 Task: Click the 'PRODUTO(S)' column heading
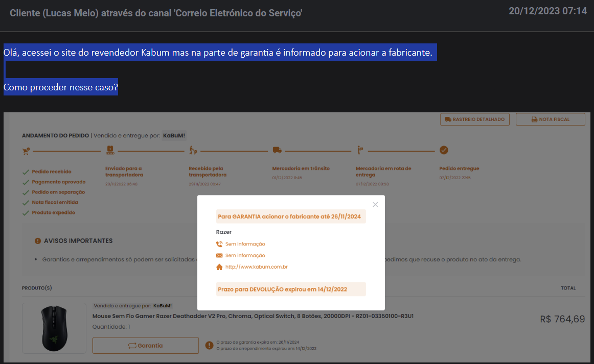(x=37, y=288)
